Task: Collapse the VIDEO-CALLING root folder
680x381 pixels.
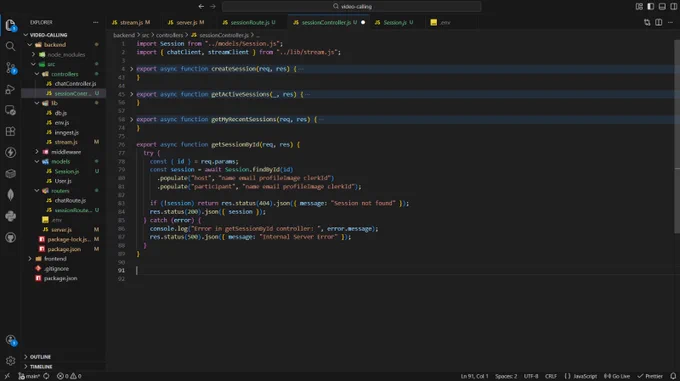Action: point(26,35)
